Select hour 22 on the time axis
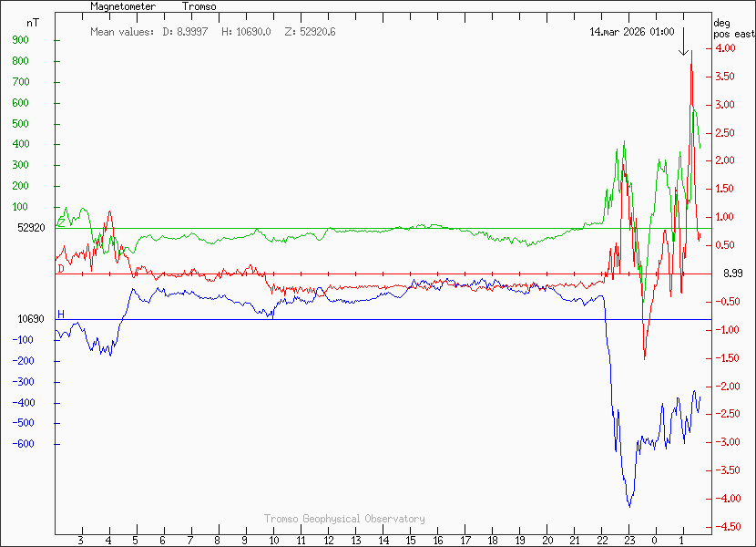The width and height of the screenshot is (756, 547). (601, 541)
